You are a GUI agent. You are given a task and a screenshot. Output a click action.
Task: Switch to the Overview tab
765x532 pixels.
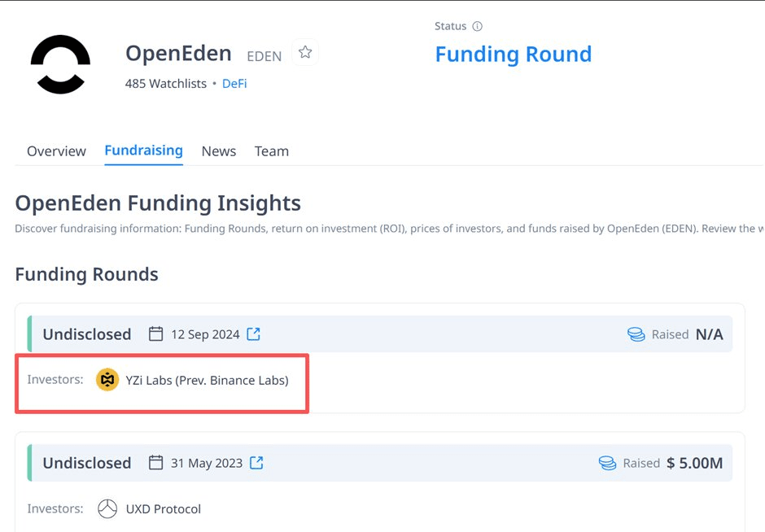click(x=56, y=151)
